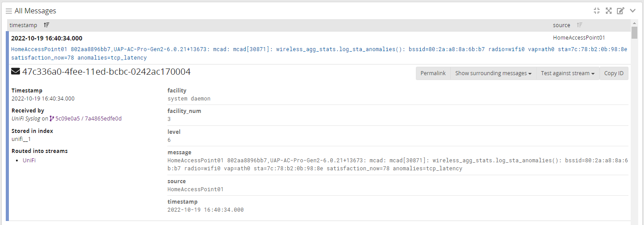Click the compress widget icon
Screen dimensions: 644x225
click(597, 11)
